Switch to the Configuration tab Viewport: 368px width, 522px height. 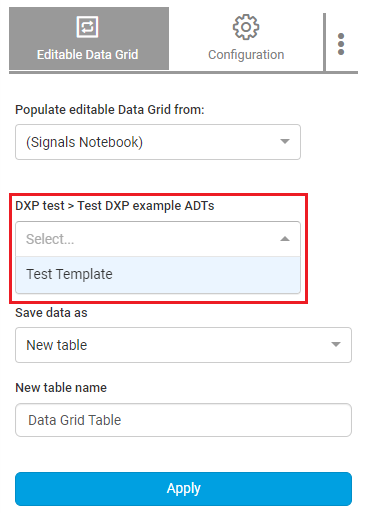pos(246,39)
